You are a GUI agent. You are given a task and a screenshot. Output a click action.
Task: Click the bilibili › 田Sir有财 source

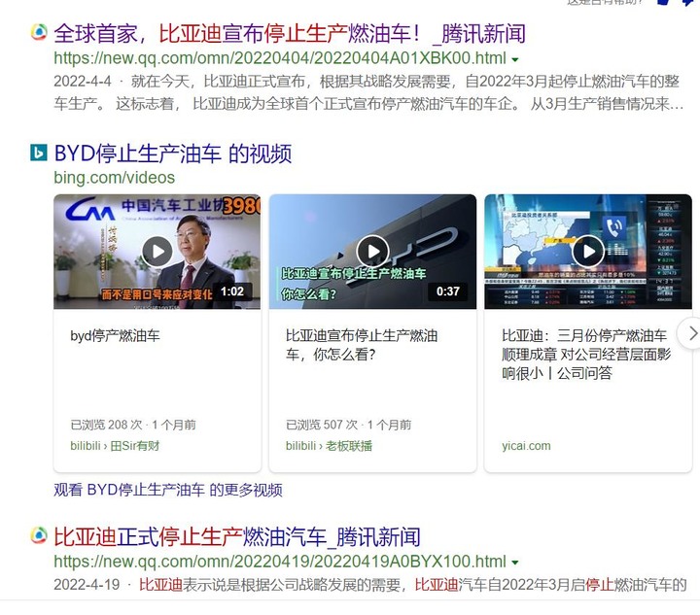pos(115,446)
